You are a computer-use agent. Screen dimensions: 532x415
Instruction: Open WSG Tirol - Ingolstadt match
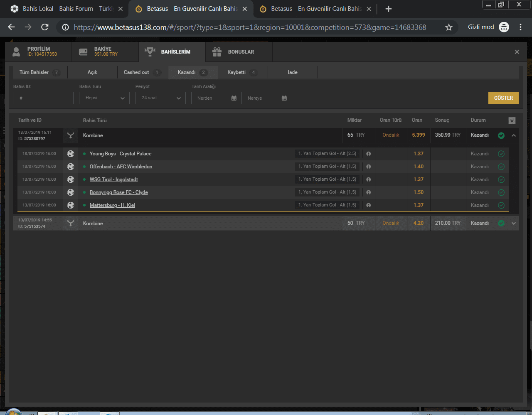point(114,179)
